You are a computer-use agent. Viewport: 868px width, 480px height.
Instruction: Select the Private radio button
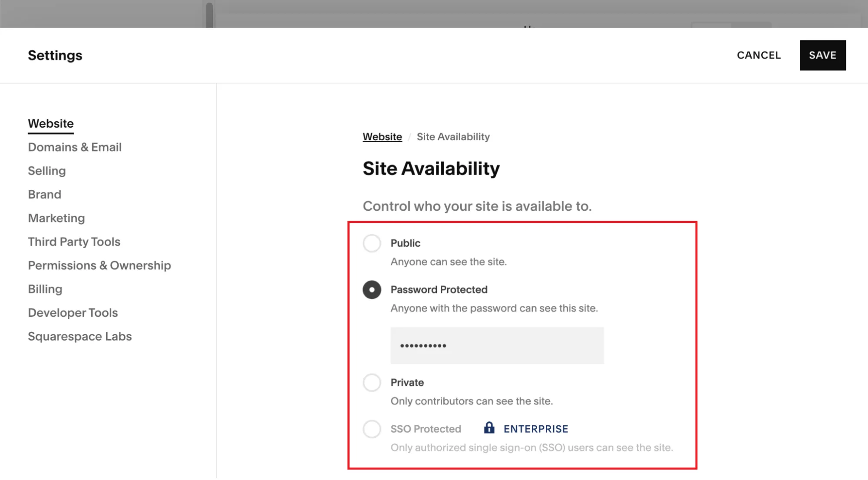point(371,382)
